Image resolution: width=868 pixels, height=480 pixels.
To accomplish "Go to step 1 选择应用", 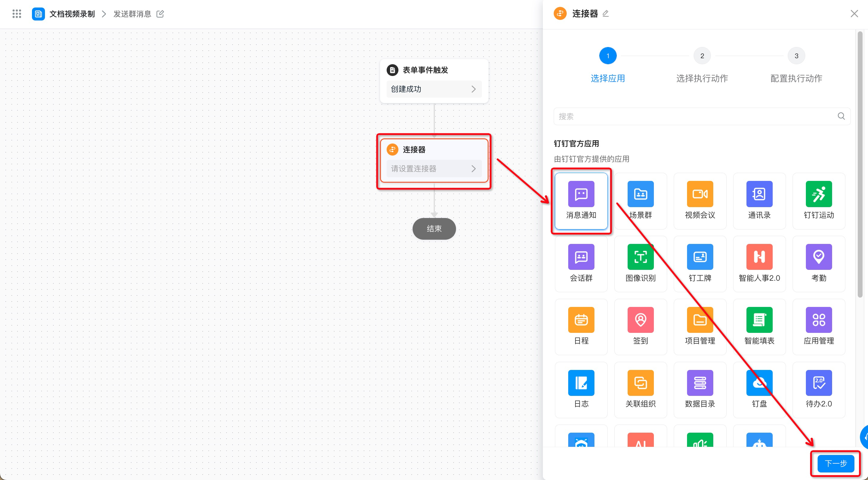I will [608, 65].
